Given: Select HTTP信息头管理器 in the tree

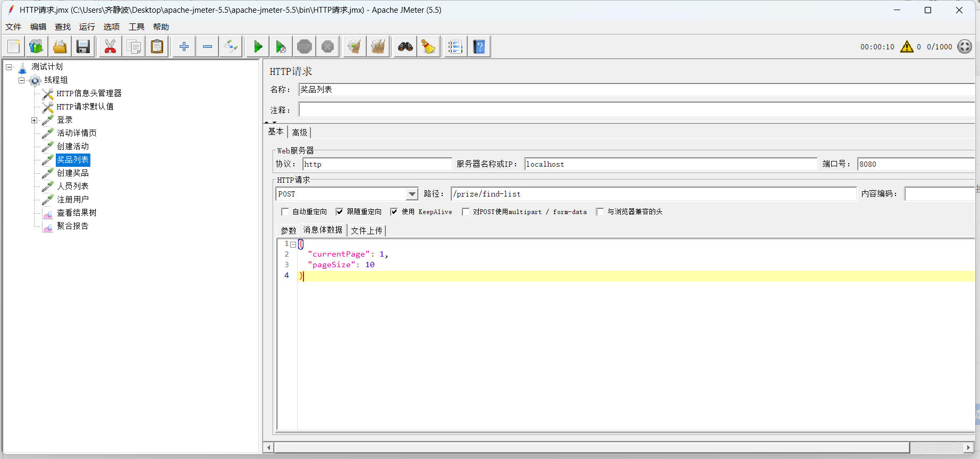Looking at the screenshot, I should (89, 93).
